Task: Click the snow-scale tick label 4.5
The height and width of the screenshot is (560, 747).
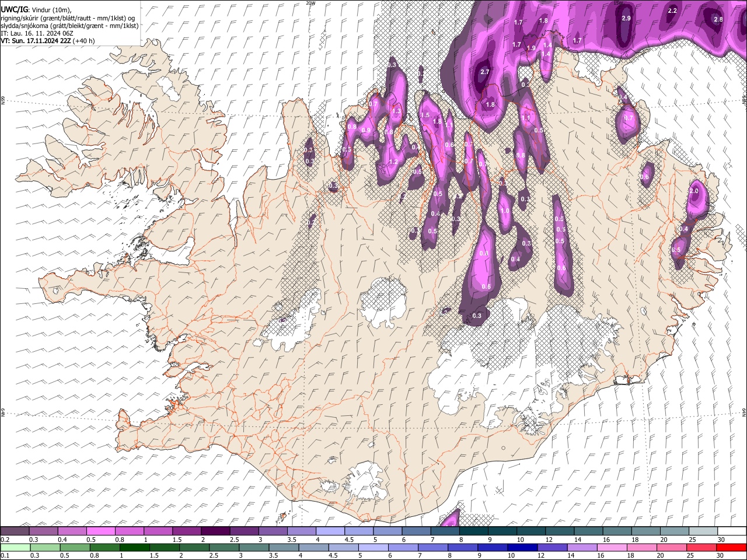Action: 349,540
